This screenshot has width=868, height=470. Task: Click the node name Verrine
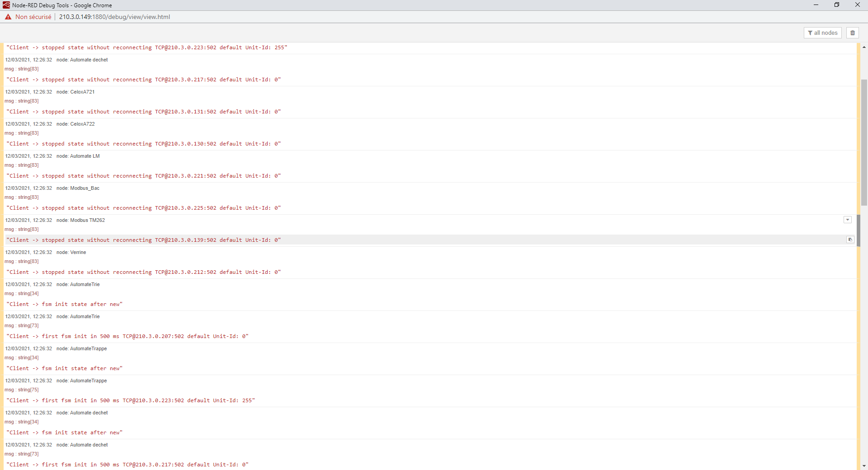tap(78, 252)
